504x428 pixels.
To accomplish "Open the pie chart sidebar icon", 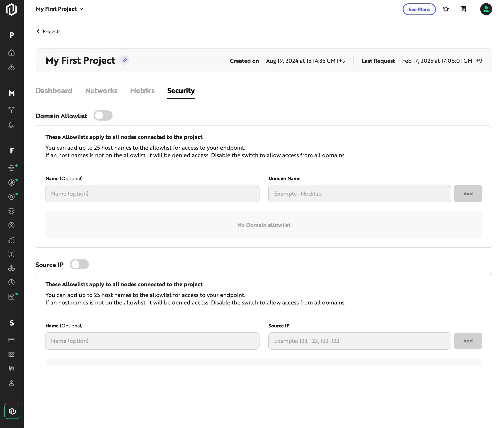I will pos(11,282).
